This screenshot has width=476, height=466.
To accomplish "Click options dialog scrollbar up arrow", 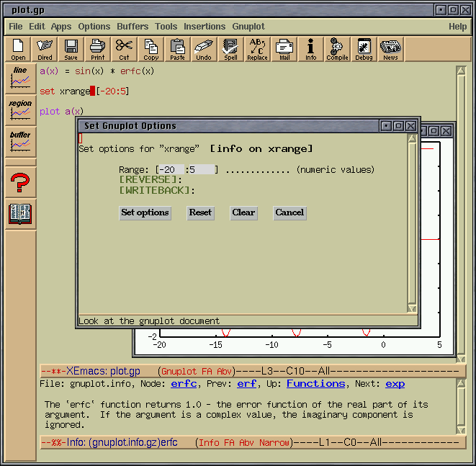I will (412, 139).
